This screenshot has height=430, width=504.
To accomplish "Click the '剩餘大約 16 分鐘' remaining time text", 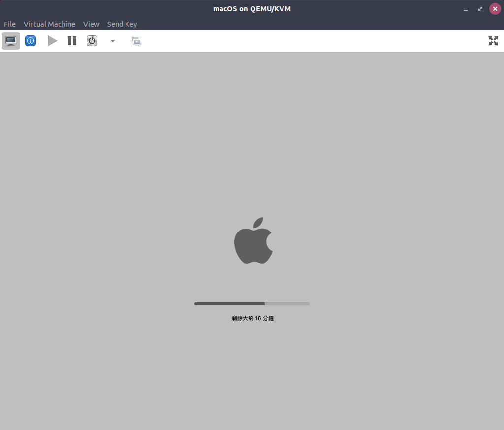I will [x=252, y=318].
